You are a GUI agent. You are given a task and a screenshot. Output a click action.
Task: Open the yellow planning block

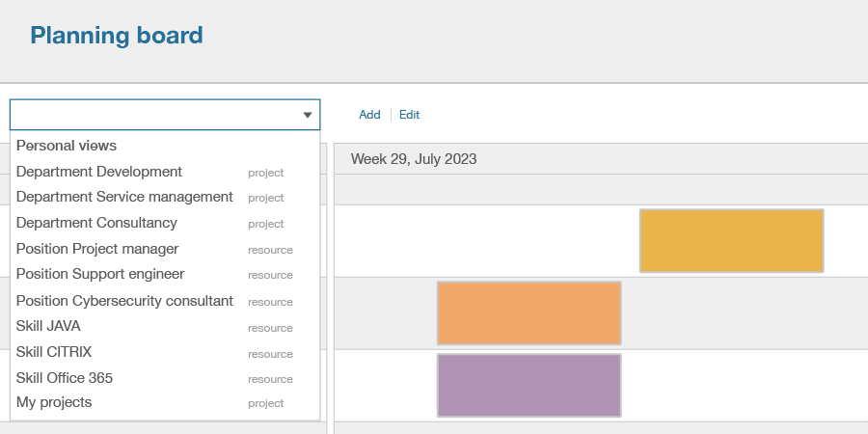(x=732, y=241)
